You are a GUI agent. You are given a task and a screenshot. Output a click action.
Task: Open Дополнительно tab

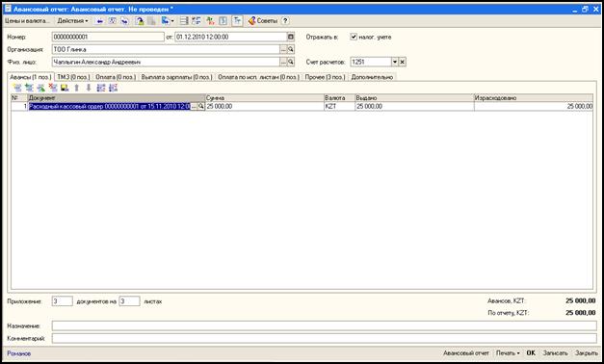click(x=372, y=77)
